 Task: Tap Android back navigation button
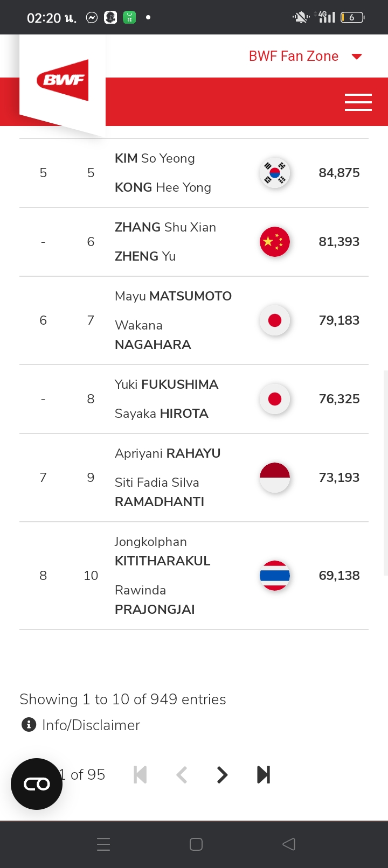tap(289, 844)
